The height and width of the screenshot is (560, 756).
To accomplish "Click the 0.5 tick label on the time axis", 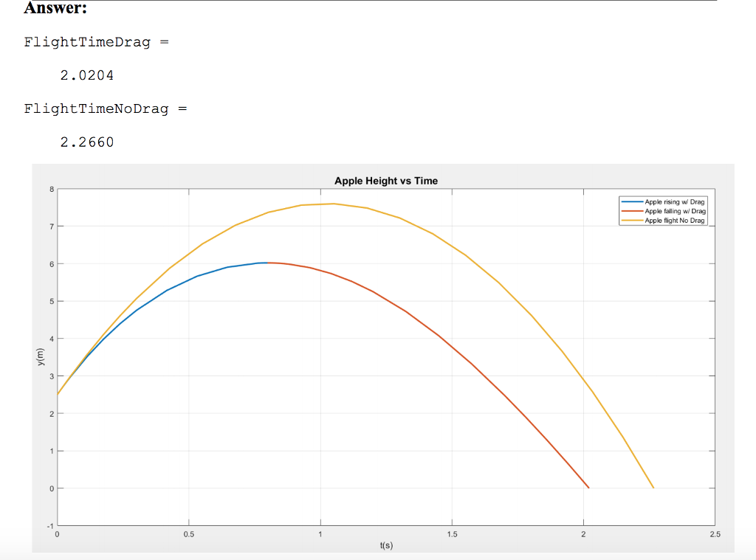I will point(188,533).
